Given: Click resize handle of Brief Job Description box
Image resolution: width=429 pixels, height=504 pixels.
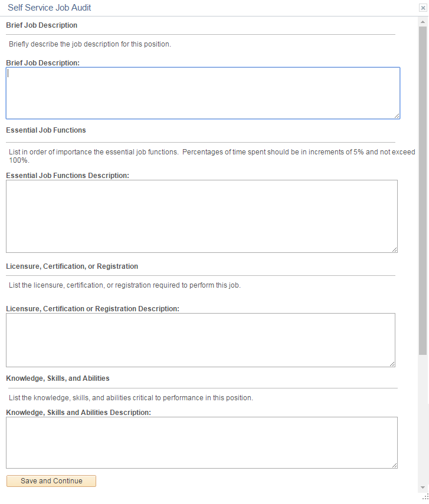Looking at the screenshot, I should coord(397,116).
